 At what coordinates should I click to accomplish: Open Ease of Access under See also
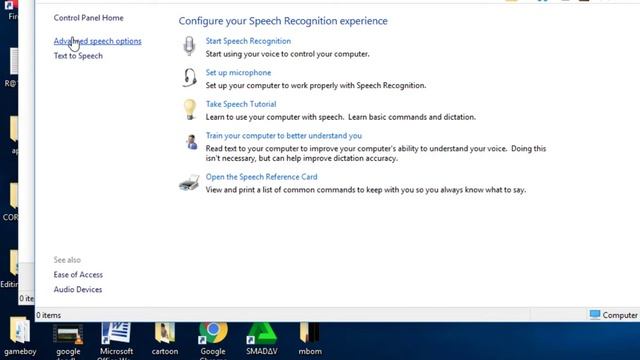78,275
